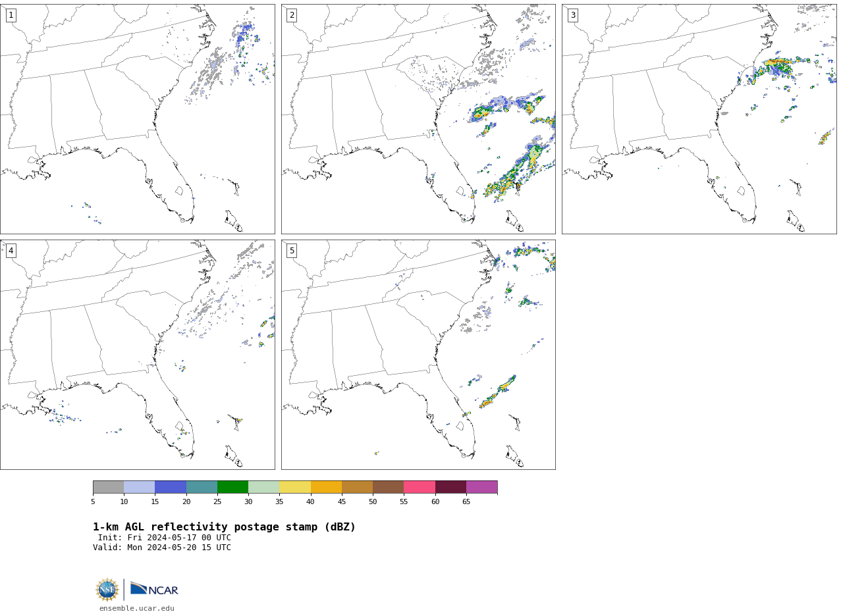The image size is (843, 616).
Task: Click the NCAR logo
Action: (x=154, y=589)
